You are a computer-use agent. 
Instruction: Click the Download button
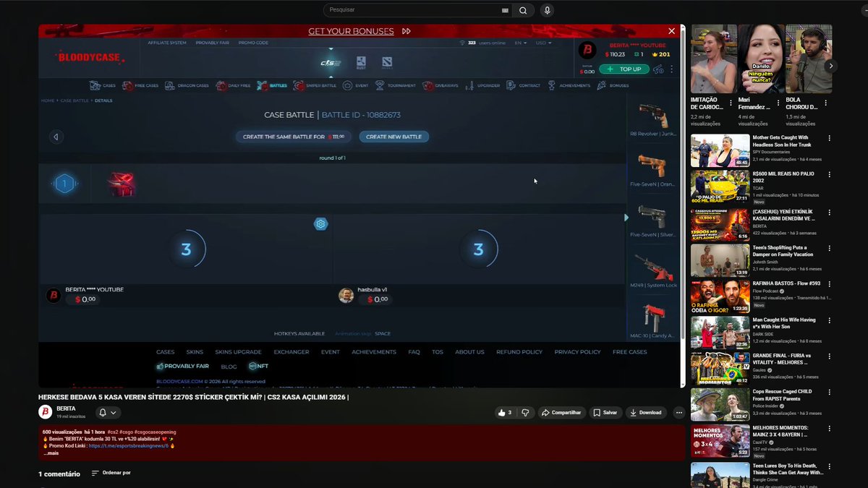646,413
